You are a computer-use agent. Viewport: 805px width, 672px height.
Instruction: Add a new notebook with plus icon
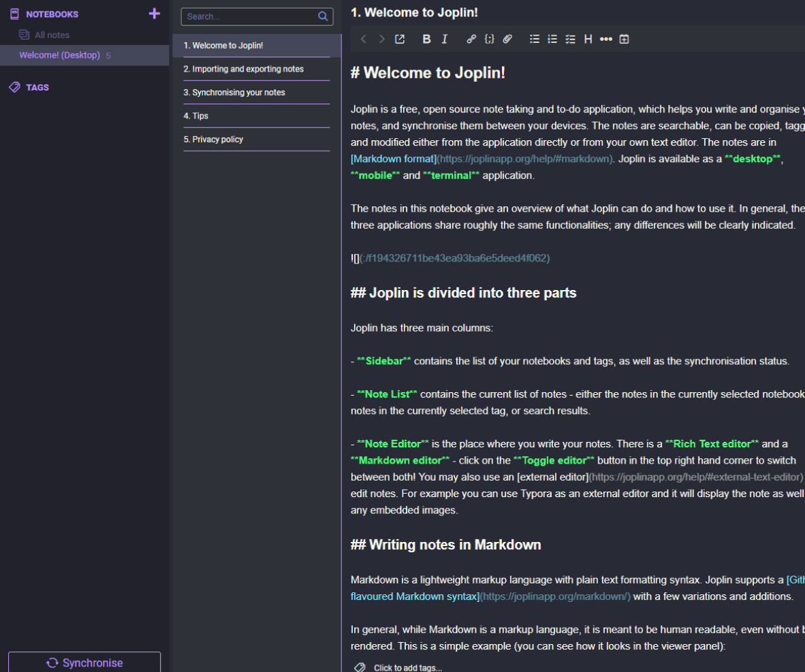(x=154, y=14)
